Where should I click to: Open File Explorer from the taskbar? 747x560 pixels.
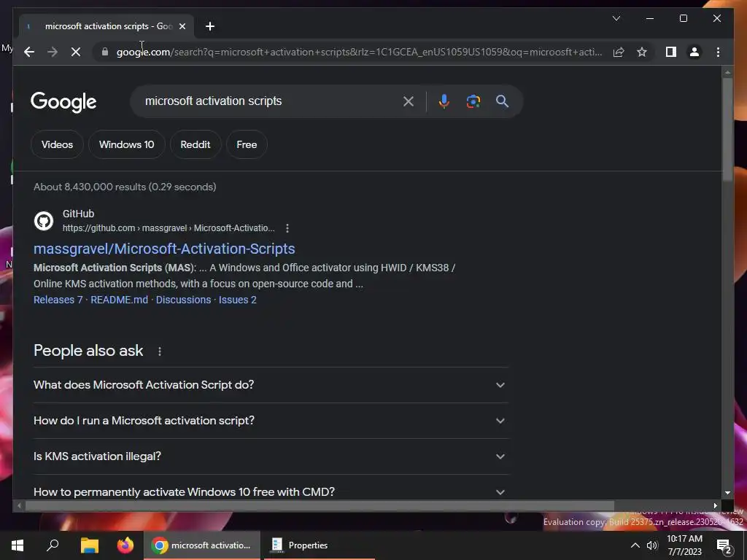(x=89, y=545)
